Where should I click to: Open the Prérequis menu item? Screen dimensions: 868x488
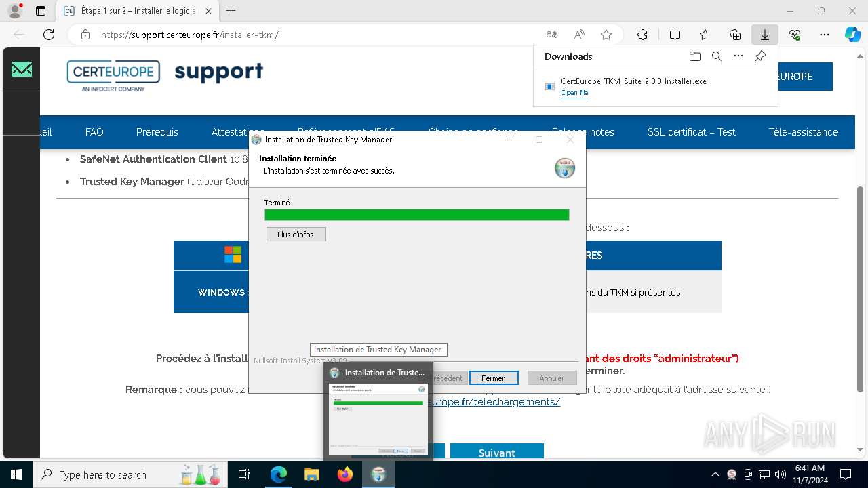157,132
